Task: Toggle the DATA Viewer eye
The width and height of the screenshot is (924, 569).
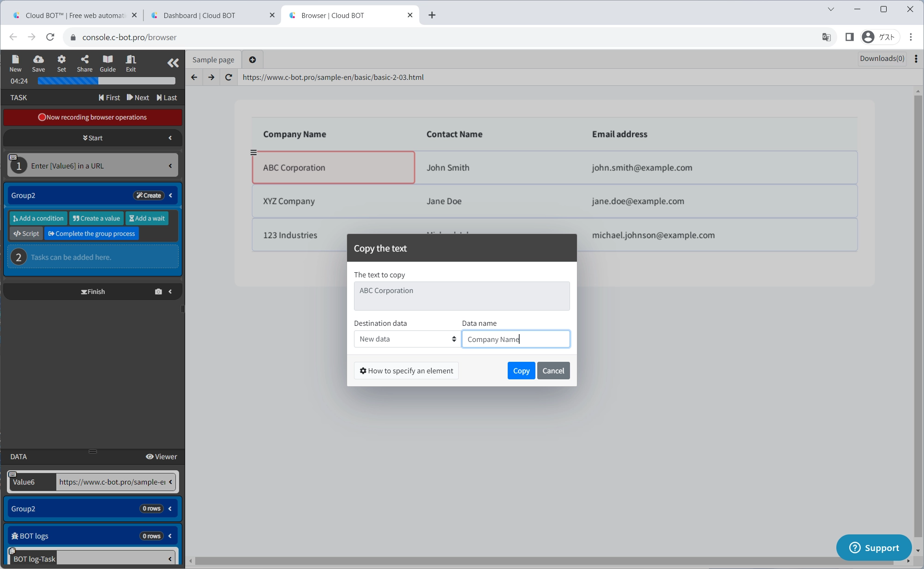Action: pos(162,456)
